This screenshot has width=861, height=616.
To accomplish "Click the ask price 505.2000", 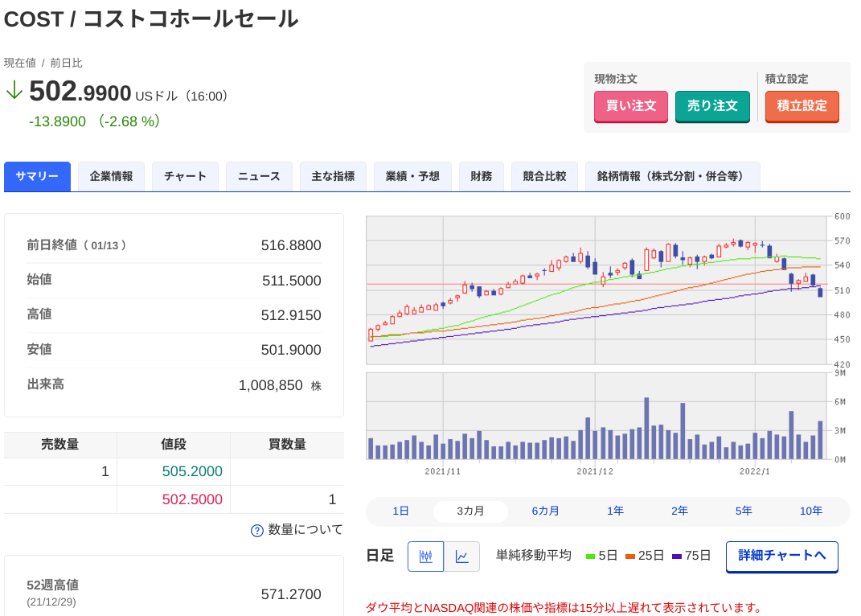I will click(192, 471).
